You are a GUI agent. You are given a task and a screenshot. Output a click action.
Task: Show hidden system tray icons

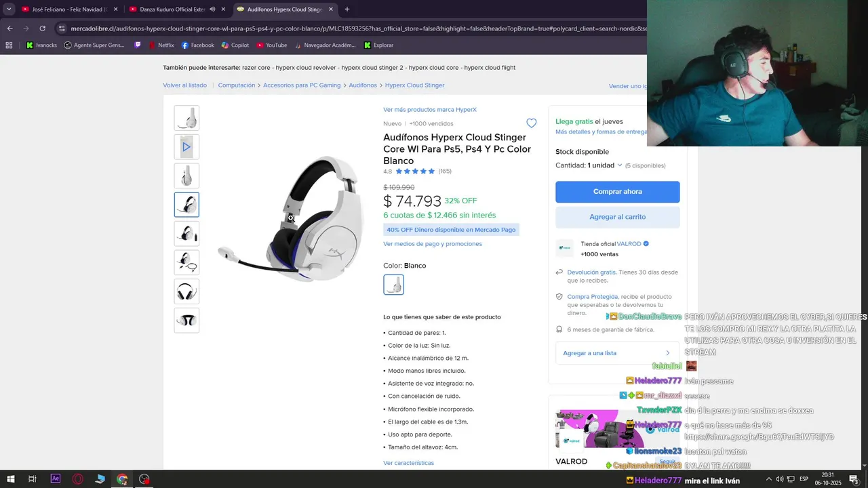pyautogui.click(x=769, y=479)
